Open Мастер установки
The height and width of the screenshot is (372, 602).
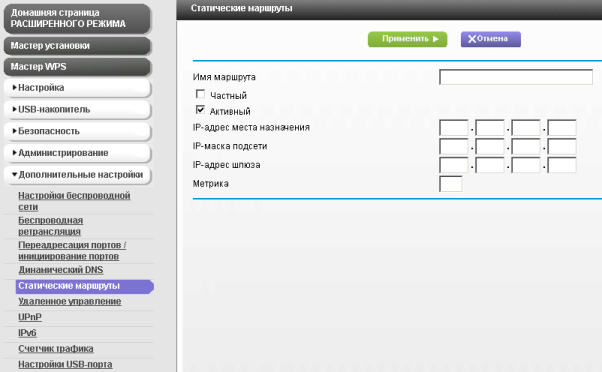coord(77,46)
